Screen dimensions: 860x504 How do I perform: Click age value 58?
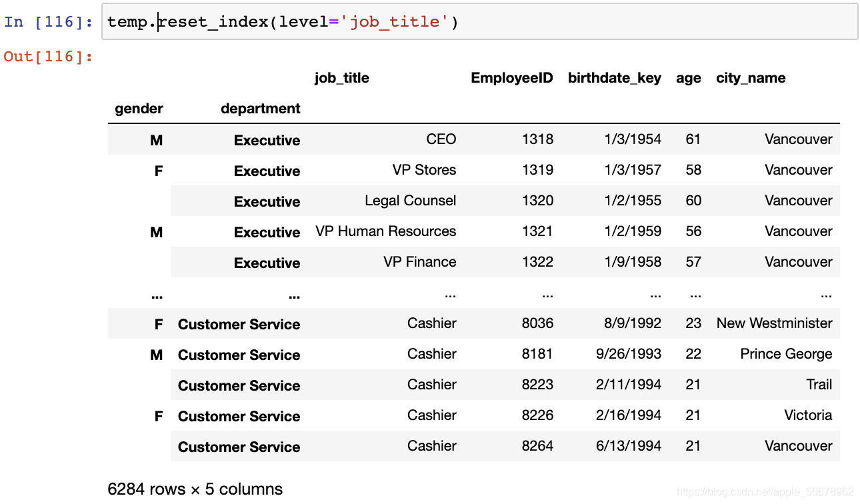693,170
